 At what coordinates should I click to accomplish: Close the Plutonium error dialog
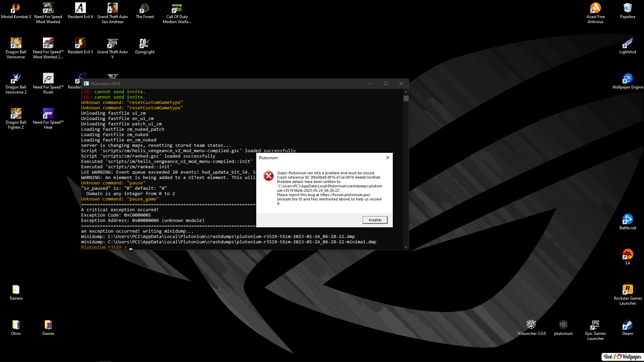point(387,158)
